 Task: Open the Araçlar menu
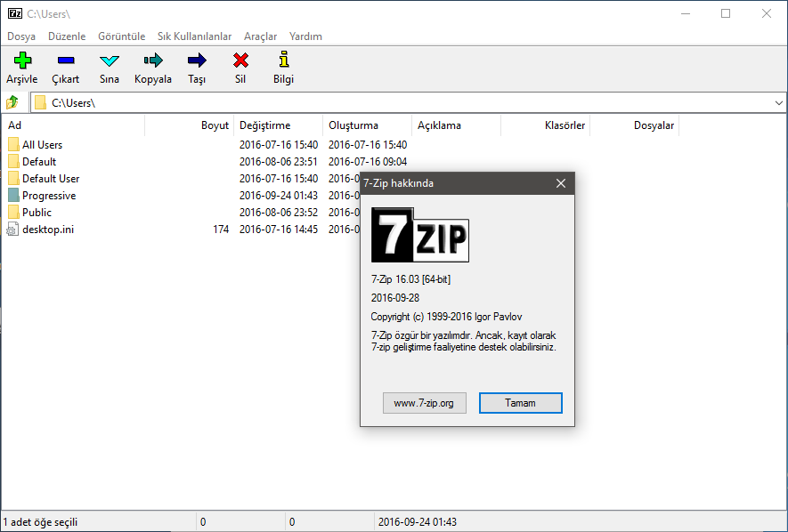pyautogui.click(x=260, y=36)
